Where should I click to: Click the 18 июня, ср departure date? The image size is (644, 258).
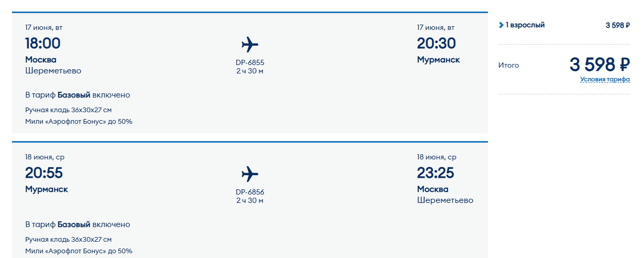[45, 157]
